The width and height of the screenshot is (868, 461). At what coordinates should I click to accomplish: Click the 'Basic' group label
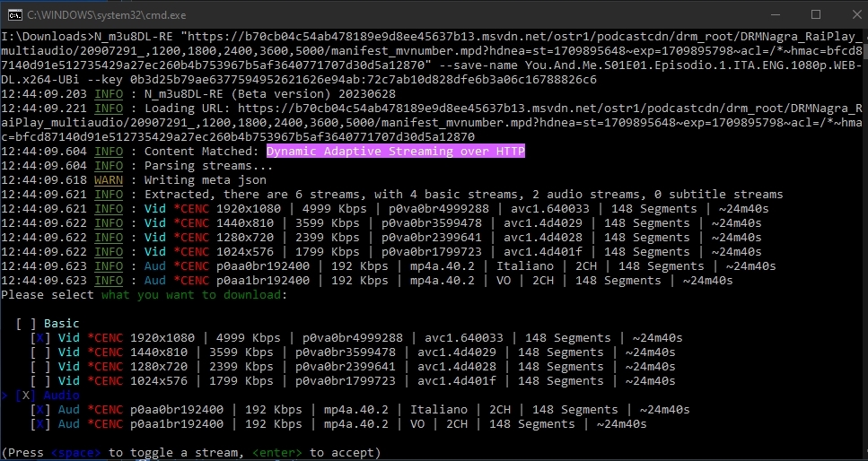pyautogui.click(x=61, y=323)
